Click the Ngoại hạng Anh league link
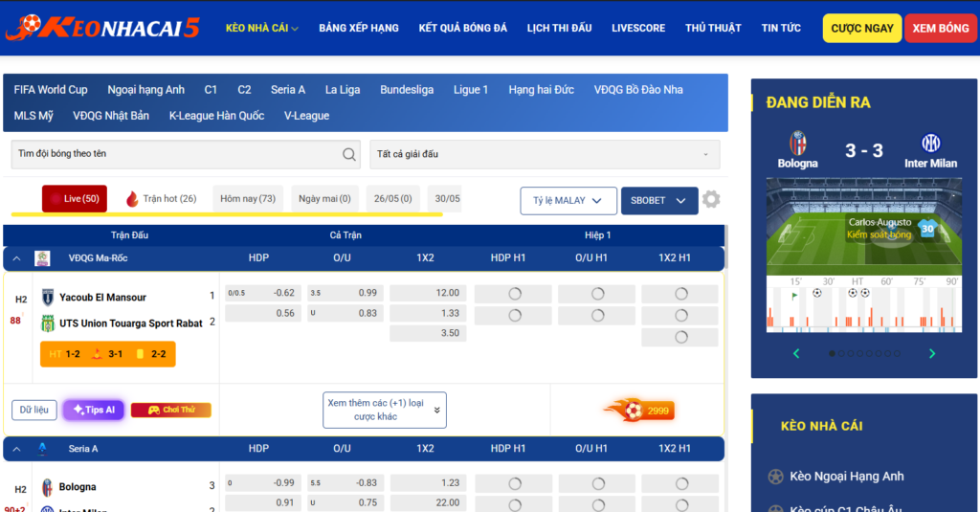The image size is (980, 512). [x=145, y=90]
